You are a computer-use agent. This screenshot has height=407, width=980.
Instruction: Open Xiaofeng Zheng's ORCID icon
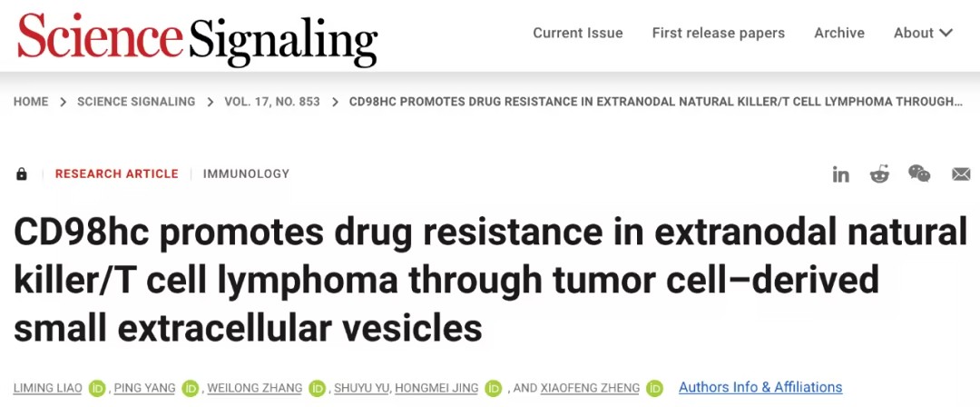click(x=655, y=388)
